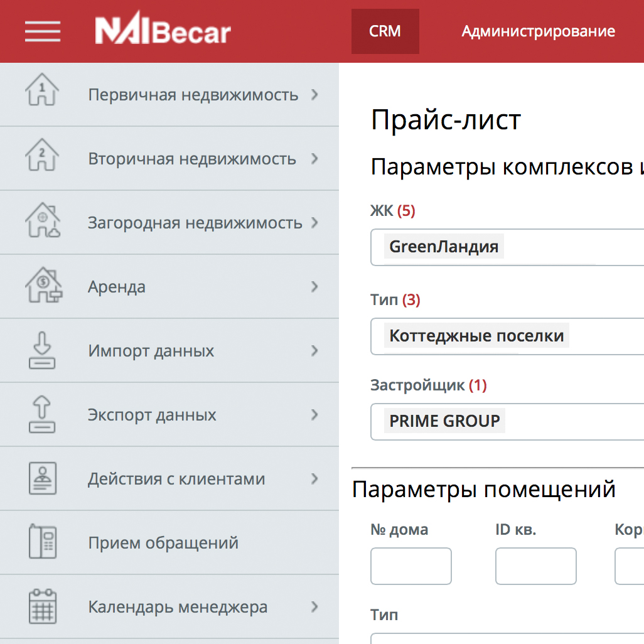Focus the ID кв. input field
Screen dimensions: 644x644
pyautogui.click(x=535, y=566)
